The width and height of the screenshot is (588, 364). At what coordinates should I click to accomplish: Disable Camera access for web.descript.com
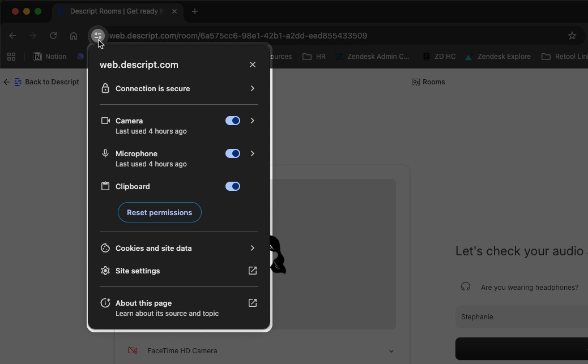point(232,121)
